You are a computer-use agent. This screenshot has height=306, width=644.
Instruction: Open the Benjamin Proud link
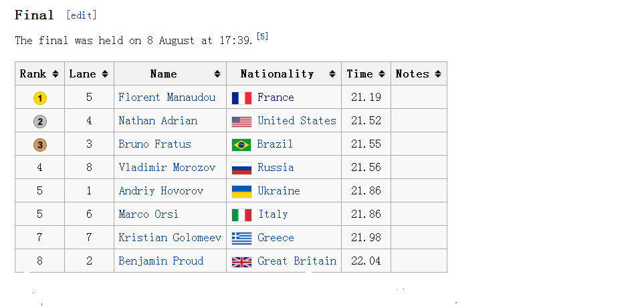pyautogui.click(x=161, y=261)
